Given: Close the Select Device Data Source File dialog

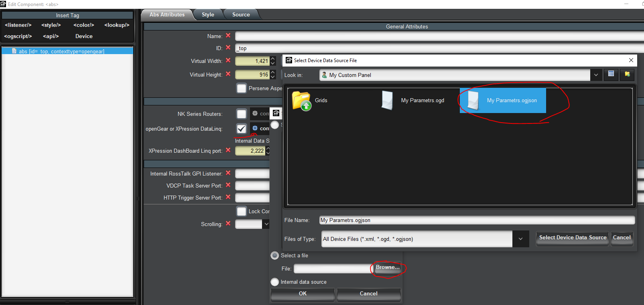Looking at the screenshot, I should coord(631,60).
